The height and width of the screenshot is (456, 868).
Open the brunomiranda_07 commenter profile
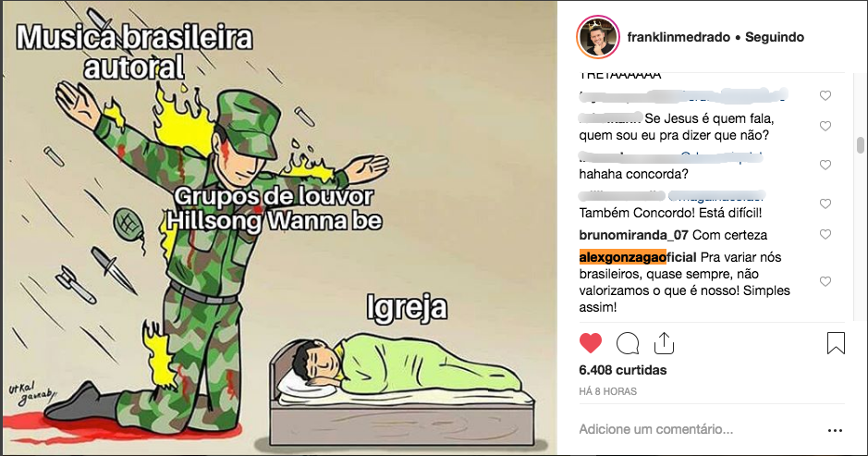point(633,235)
